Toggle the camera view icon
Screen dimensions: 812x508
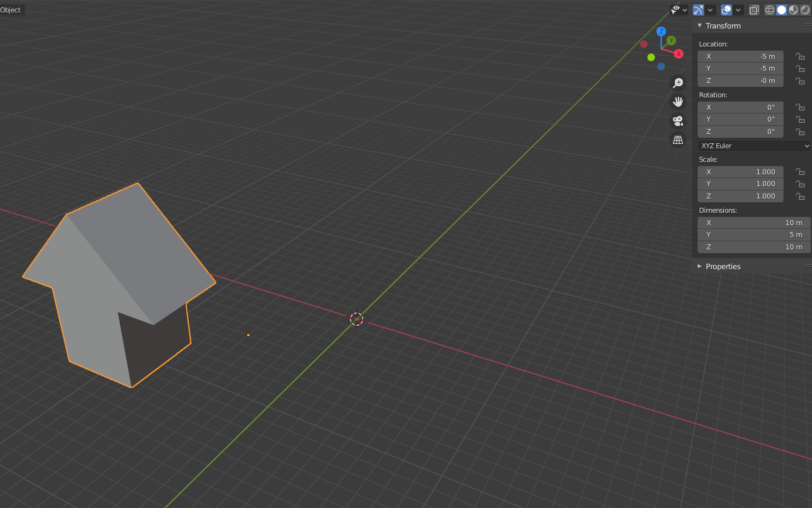pos(678,121)
